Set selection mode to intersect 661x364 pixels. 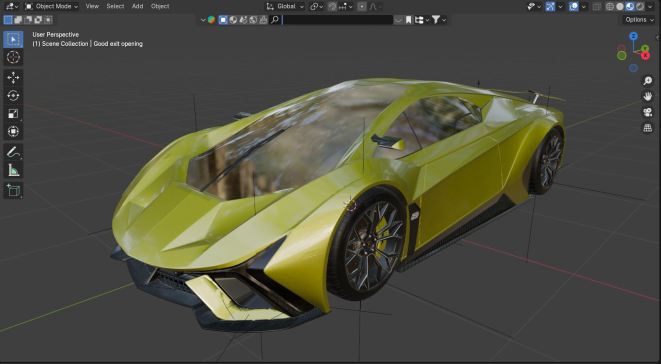48,19
